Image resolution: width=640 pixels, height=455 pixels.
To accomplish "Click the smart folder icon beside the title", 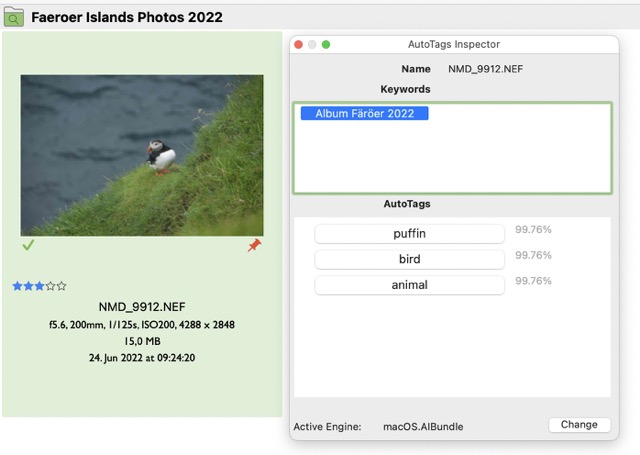I will click(x=14, y=17).
